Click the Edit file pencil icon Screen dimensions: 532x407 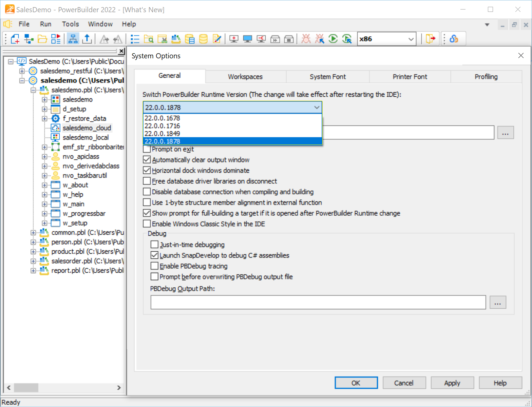pyautogui.click(x=217, y=39)
